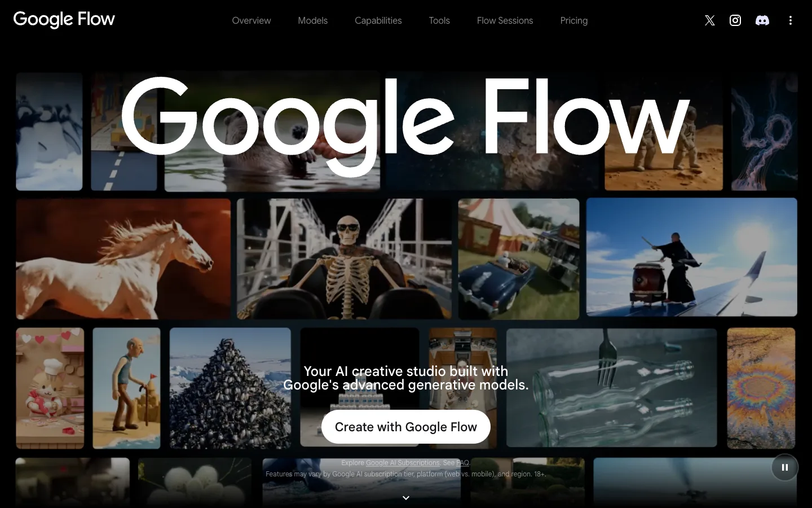812x508 pixels.
Task: Go to the Pricing nav item
Action: (x=573, y=20)
